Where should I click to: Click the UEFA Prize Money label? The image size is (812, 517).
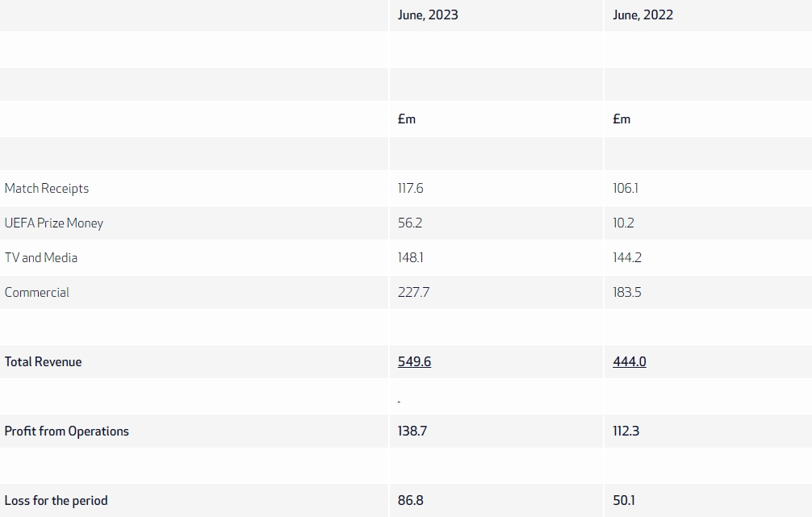(x=54, y=223)
